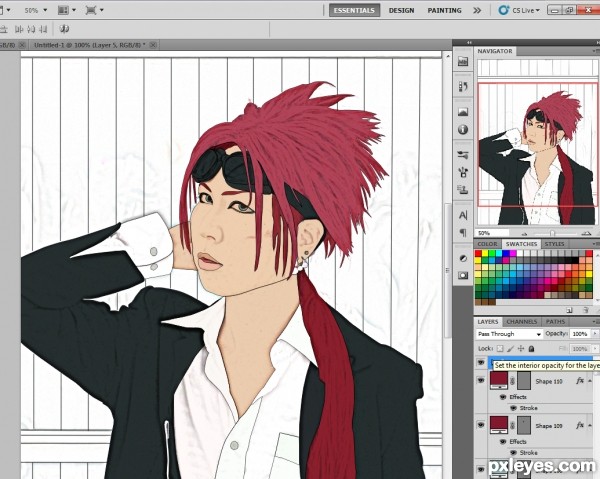
Task: Hide Effects of Shape 110
Action: tap(503, 397)
